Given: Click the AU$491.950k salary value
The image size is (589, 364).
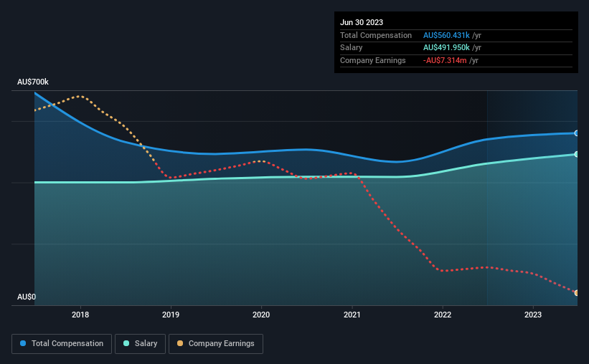Looking at the screenshot, I should [446, 48].
